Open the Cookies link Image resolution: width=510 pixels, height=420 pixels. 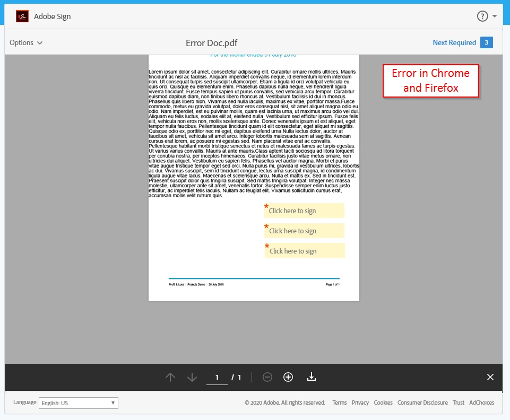(x=383, y=402)
